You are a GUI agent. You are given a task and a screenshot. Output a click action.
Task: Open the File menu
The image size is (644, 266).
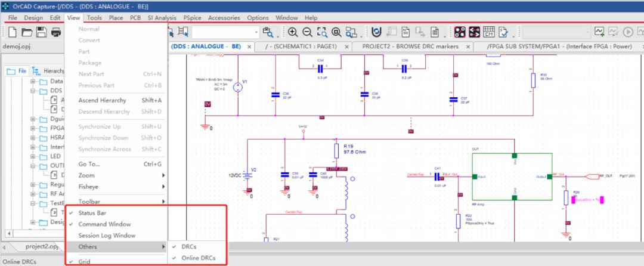(x=13, y=18)
